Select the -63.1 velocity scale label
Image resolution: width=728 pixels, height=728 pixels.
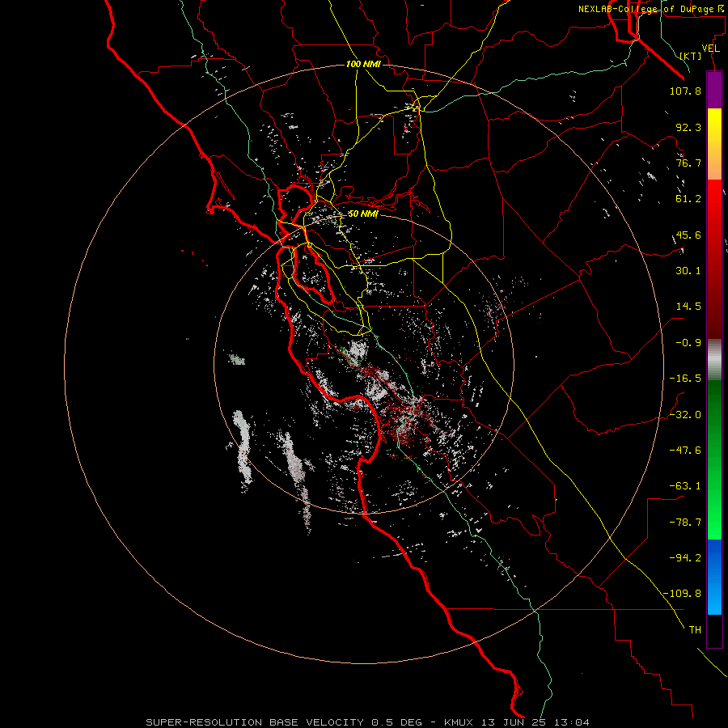[685, 486]
